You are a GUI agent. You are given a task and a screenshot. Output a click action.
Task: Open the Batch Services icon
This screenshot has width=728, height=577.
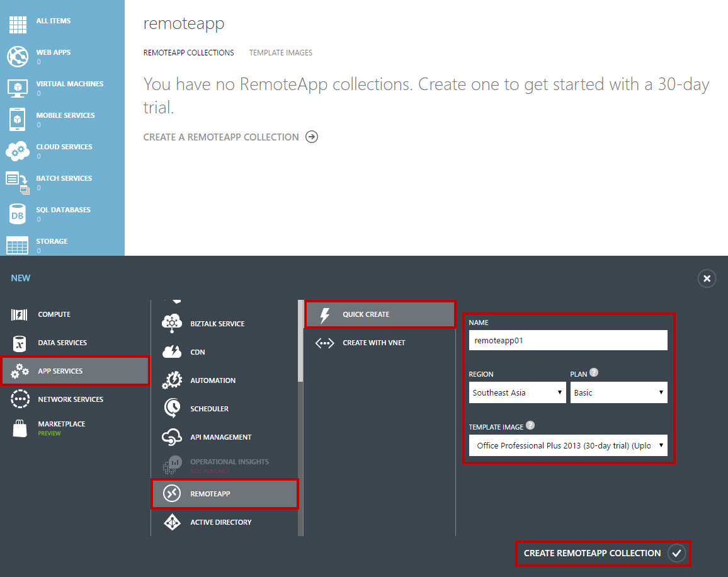(x=18, y=183)
